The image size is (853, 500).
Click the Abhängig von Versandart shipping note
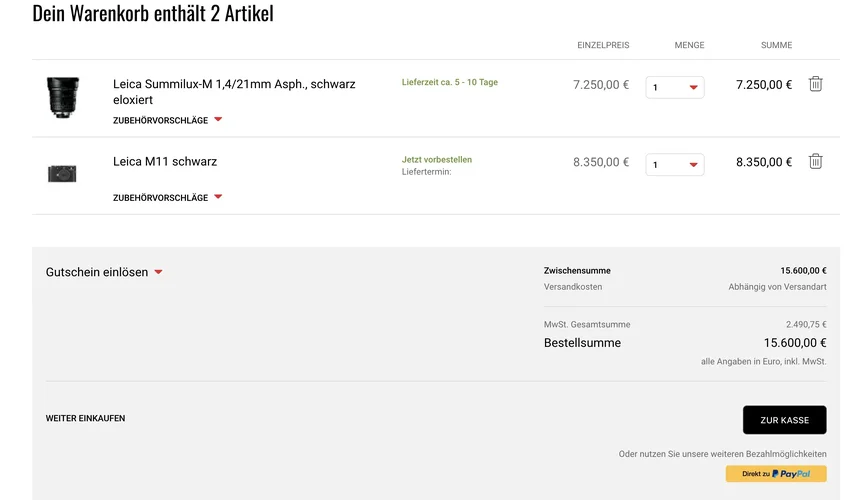click(777, 287)
